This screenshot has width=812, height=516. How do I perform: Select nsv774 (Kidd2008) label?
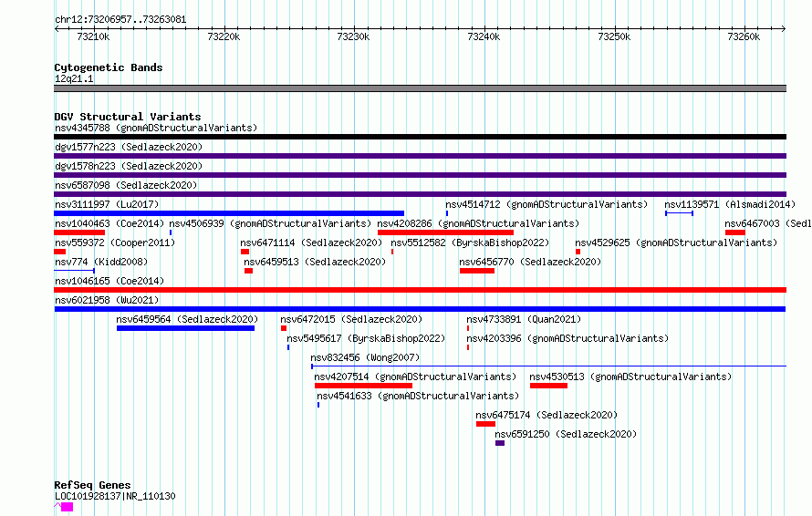coord(101,262)
